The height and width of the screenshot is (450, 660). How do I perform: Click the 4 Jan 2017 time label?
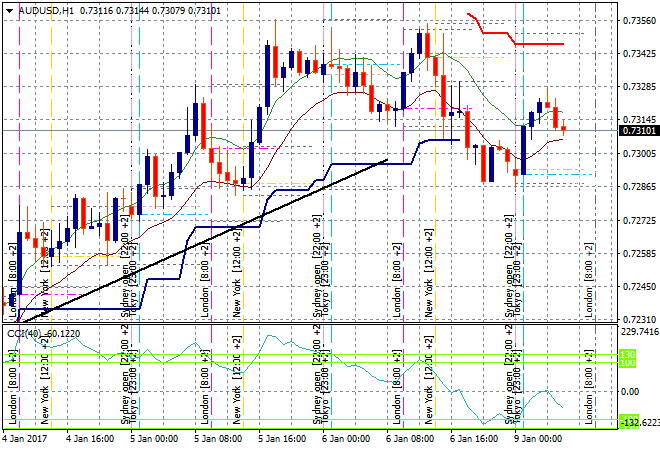25,439
